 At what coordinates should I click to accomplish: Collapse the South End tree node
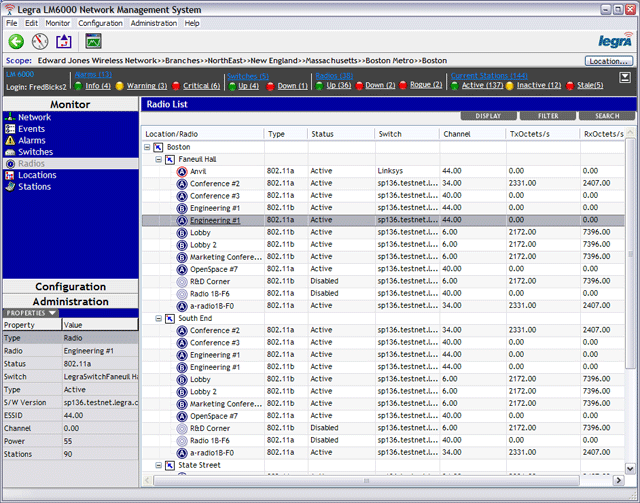[158, 318]
